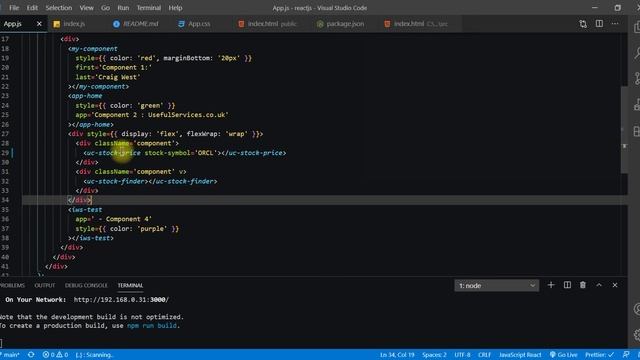This screenshot has width=640, height=360.
Task: Split the editor to the right
Action: pos(599,24)
